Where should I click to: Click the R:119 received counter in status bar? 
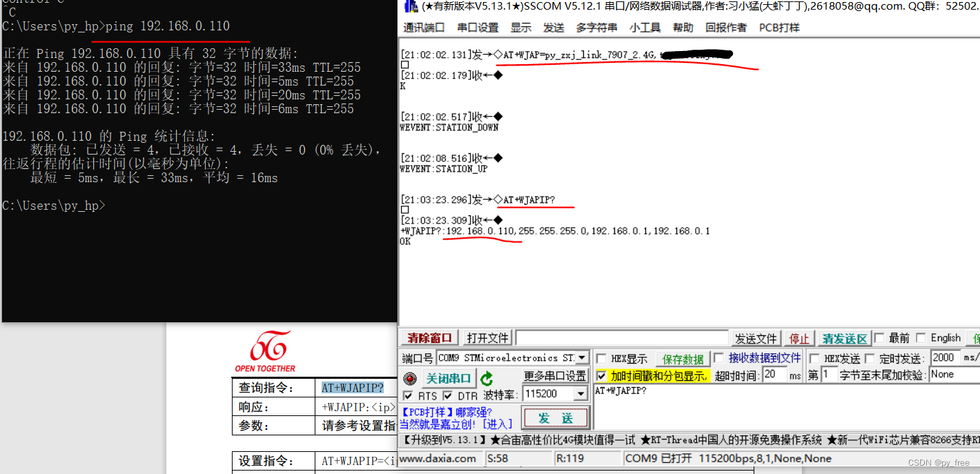click(570, 459)
